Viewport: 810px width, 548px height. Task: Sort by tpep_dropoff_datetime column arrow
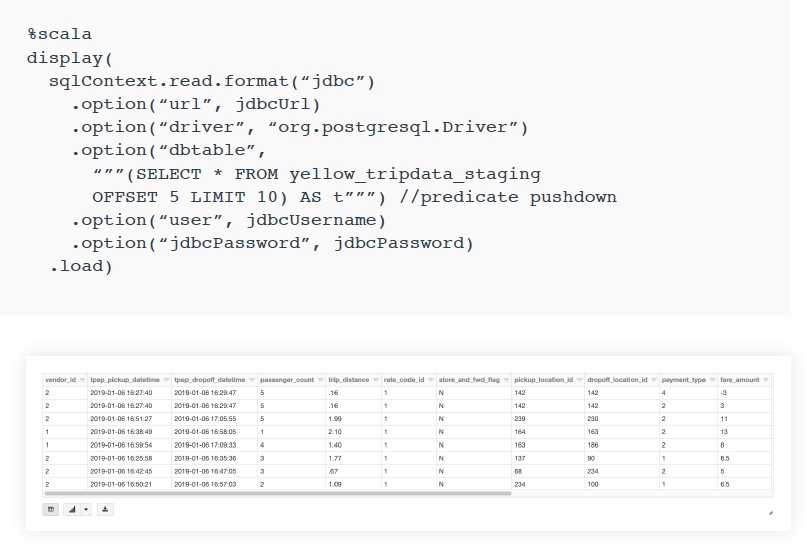pyautogui.click(x=250, y=381)
